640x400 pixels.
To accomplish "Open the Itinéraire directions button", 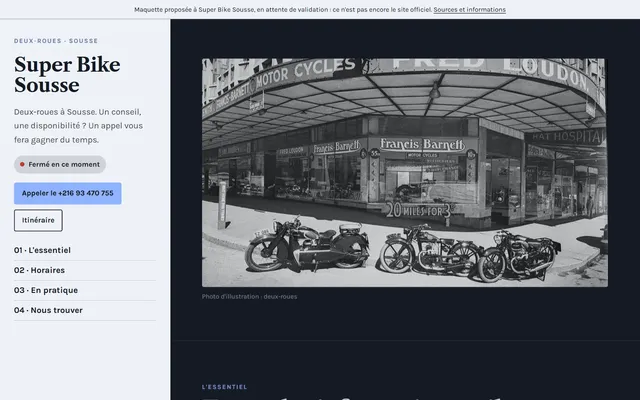I will point(38,220).
